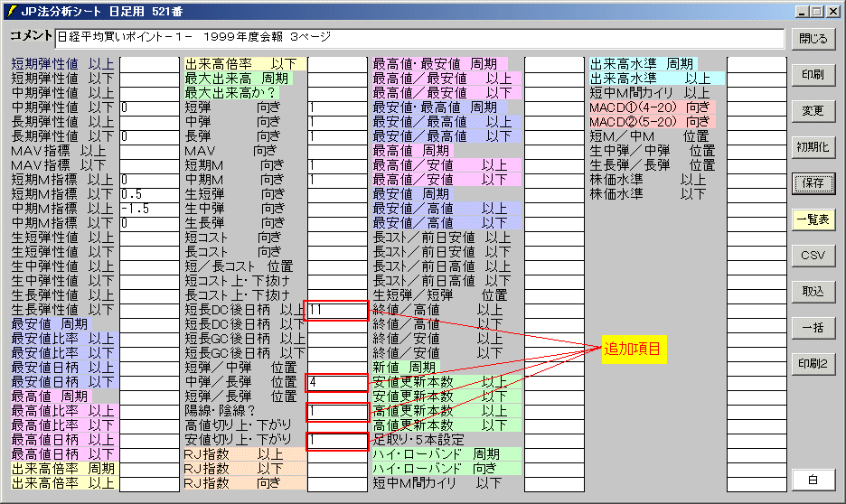Click the 保存 save button
The height and width of the screenshot is (504, 846).
click(x=813, y=182)
